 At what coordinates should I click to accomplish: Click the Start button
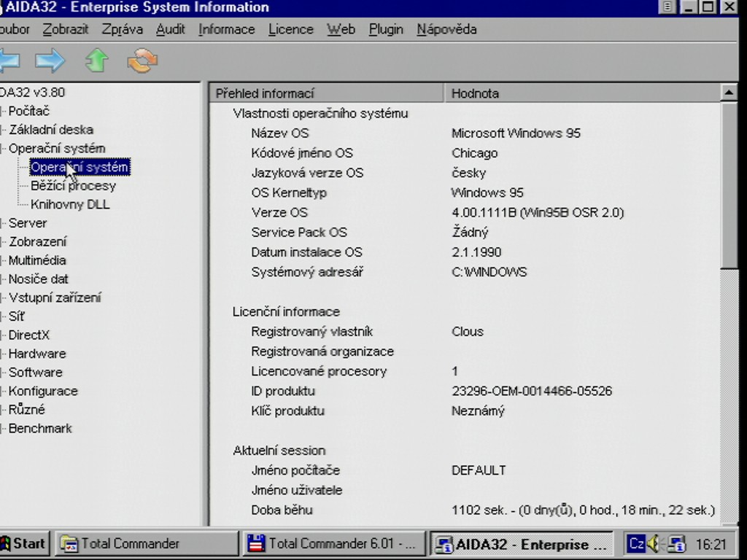click(x=25, y=543)
